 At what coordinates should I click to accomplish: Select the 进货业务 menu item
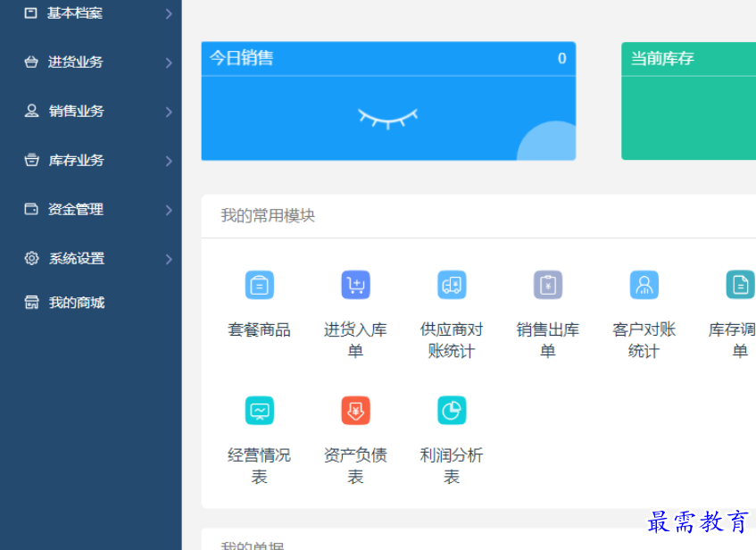pyautogui.click(x=91, y=62)
